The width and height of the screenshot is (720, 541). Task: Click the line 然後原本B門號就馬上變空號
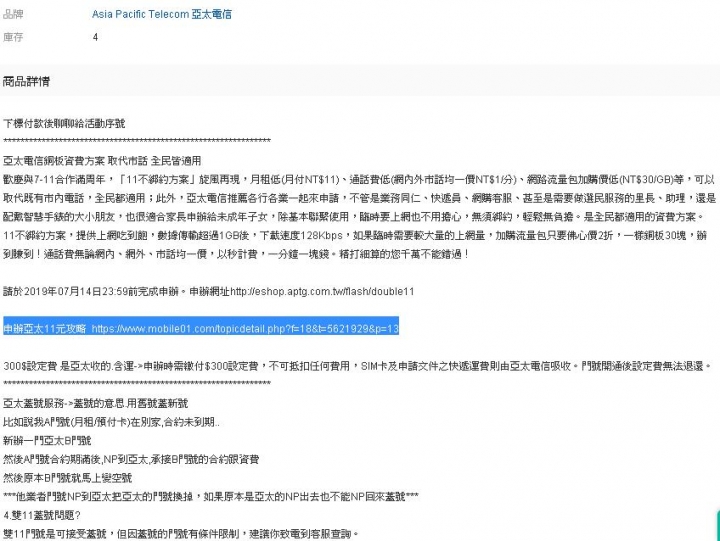68,478
